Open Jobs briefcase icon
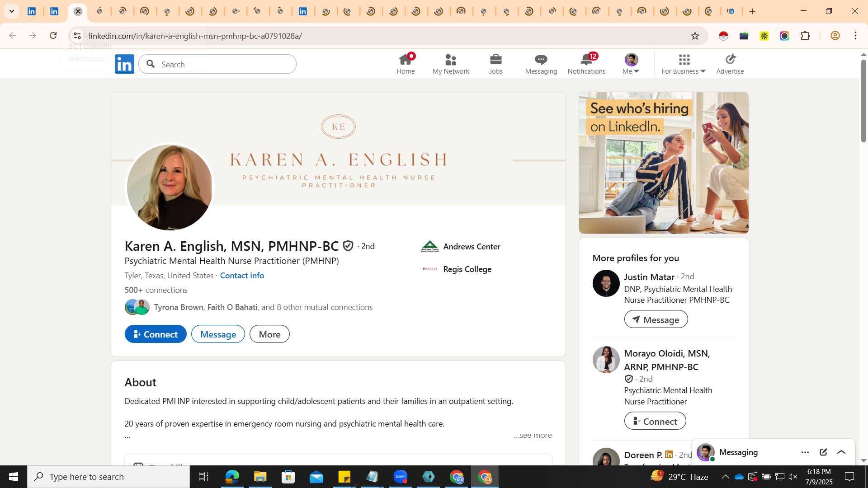This screenshot has width=868, height=488. (x=496, y=64)
